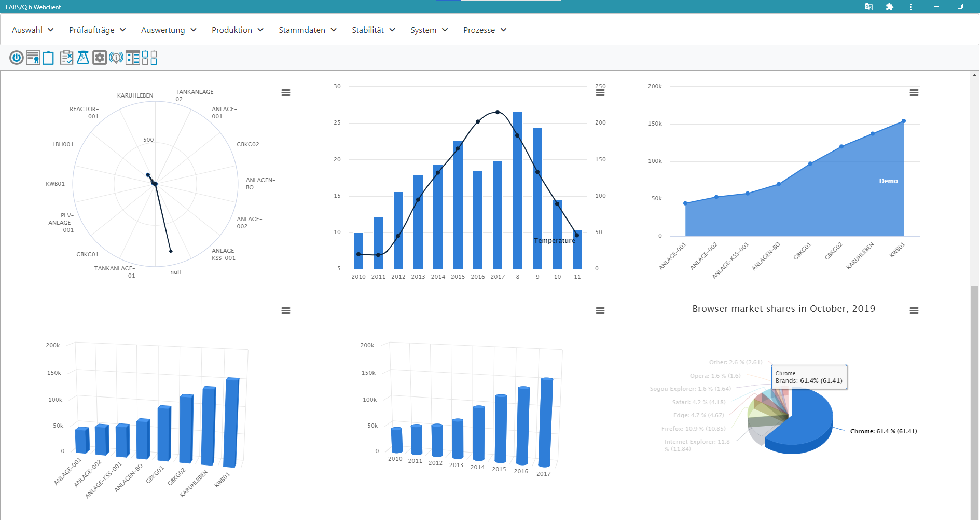
Task: Click the vertical scrollbar thumb
Action: pyautogui.click(x=975, y=402)
